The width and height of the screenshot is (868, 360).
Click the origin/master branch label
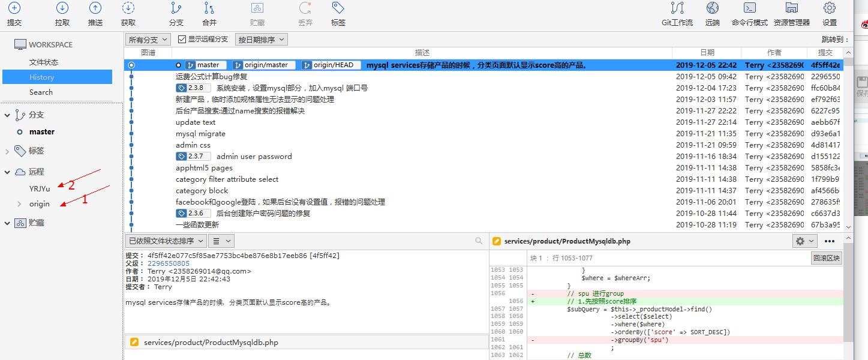click(x=263, y=65)
